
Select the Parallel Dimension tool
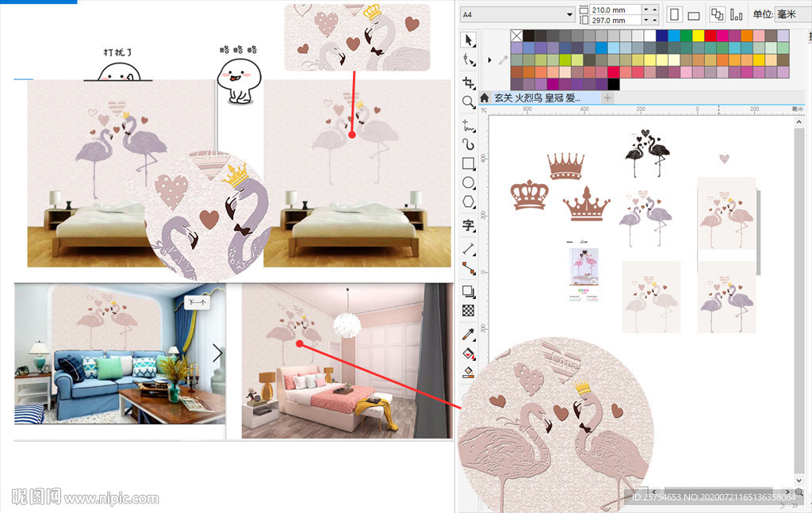[x=469, y=249]
